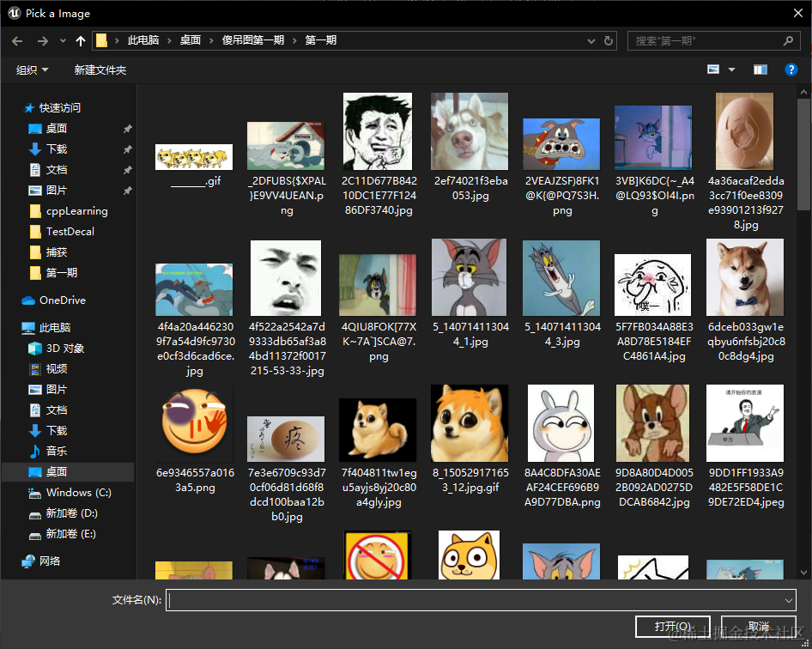The width and height of the screenshot is (812, 649).
Task: Refresh the folder view with the address bar icon
Action: pyautogui.click(x=609, y=40)
